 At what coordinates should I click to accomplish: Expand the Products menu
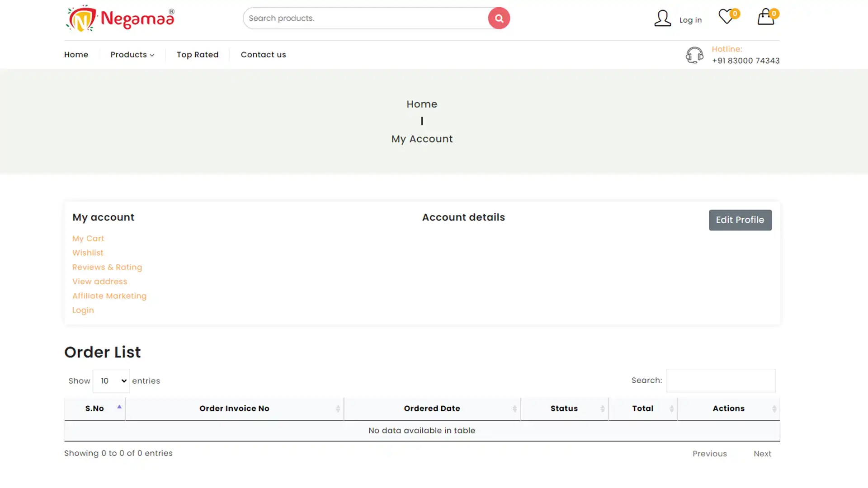(132, 55)
